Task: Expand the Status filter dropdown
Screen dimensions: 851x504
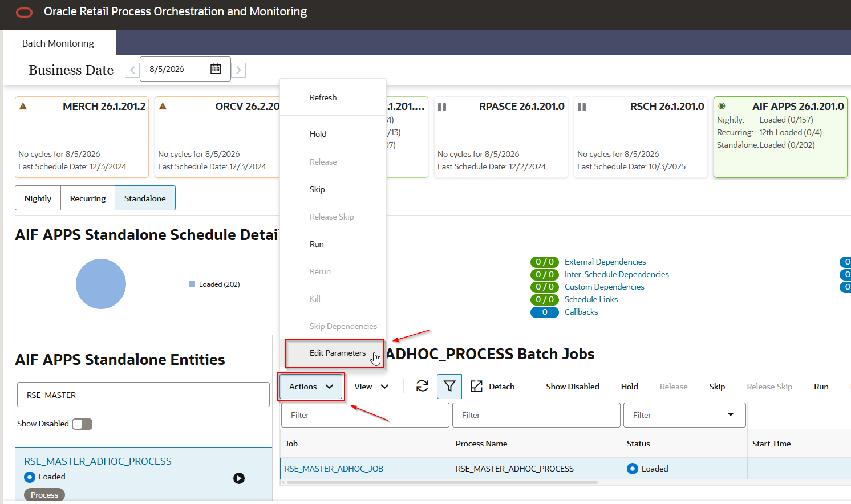Action: tap(731, 415)
